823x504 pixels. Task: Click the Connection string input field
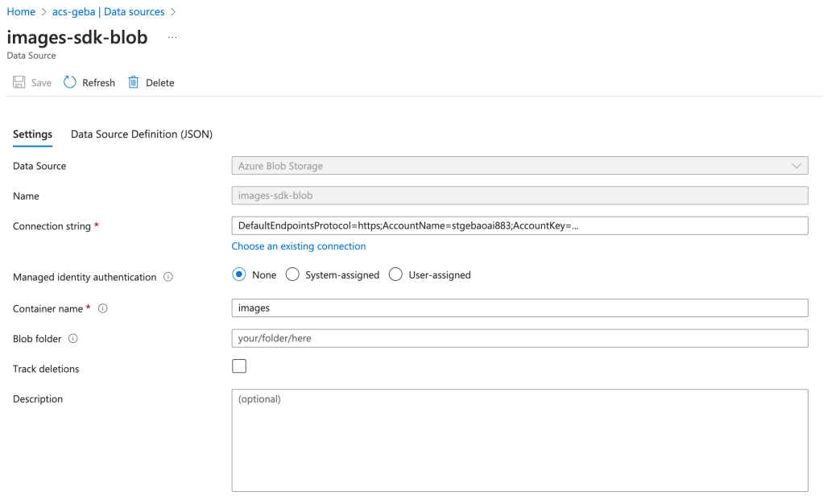point(519,226)
